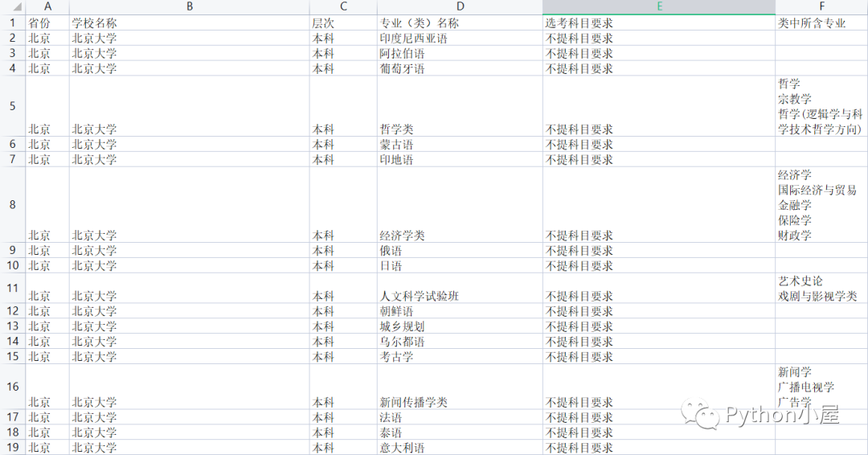Click column F cell with 新闻学 广播电视学
The width and height of the screenshot is (868, 455).
[x=821, y=387]
